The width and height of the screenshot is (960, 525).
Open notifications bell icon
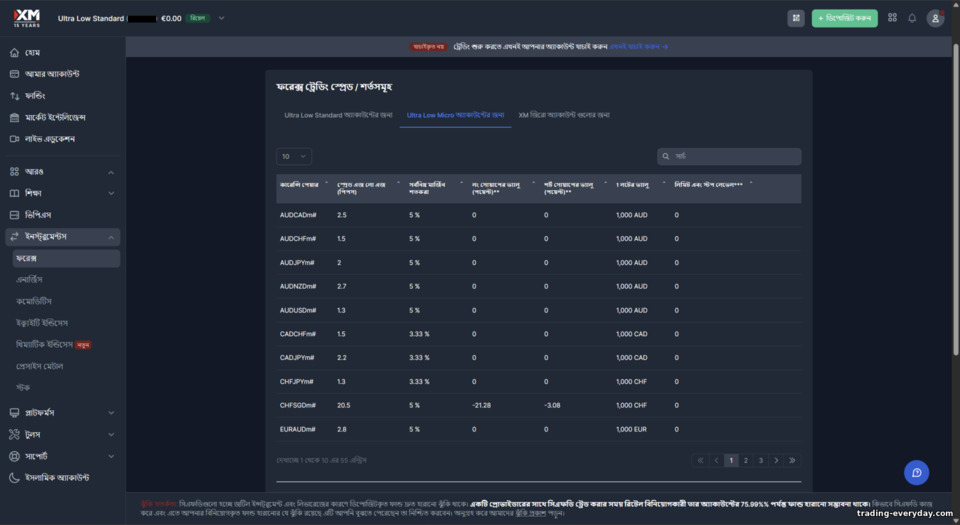tap(912, 18)
